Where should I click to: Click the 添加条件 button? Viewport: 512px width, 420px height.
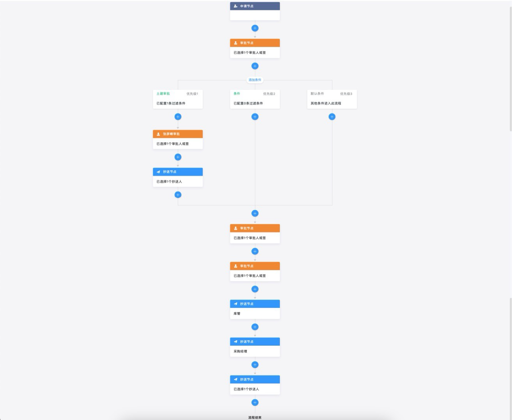[x=255, y=80]
